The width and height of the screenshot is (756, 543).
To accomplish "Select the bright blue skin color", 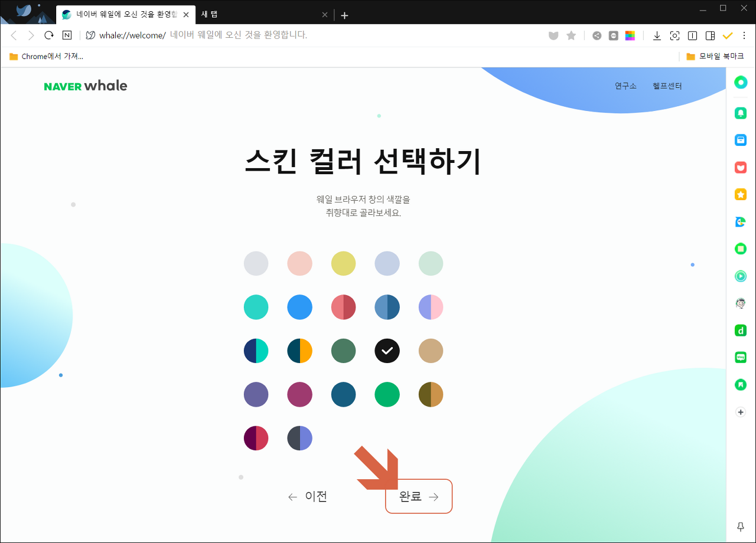I will (x=299, y=307).
